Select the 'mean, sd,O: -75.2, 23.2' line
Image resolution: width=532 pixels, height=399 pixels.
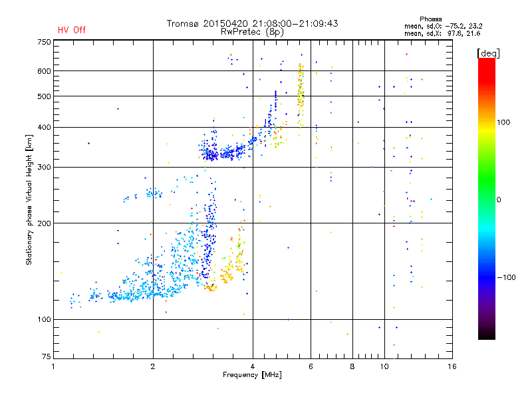point(443,26)
